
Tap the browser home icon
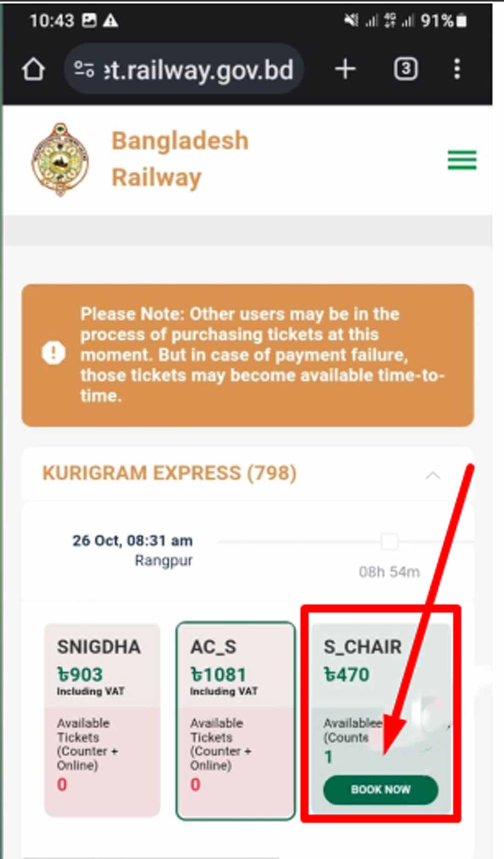tap(33, 70)
